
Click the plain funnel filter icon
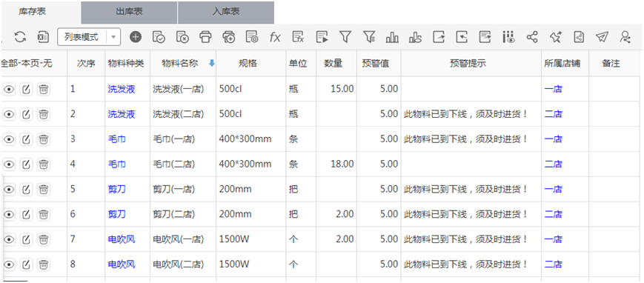tap(345, 37)
